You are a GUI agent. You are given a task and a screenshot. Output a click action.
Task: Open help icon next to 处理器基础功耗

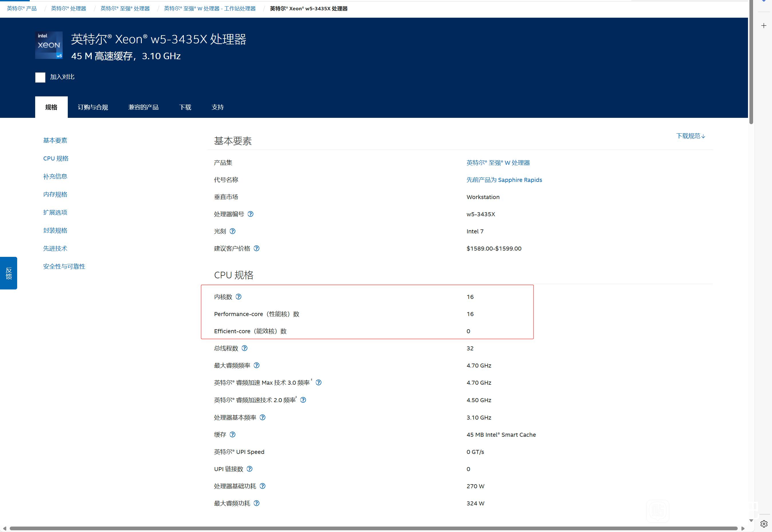262,486
